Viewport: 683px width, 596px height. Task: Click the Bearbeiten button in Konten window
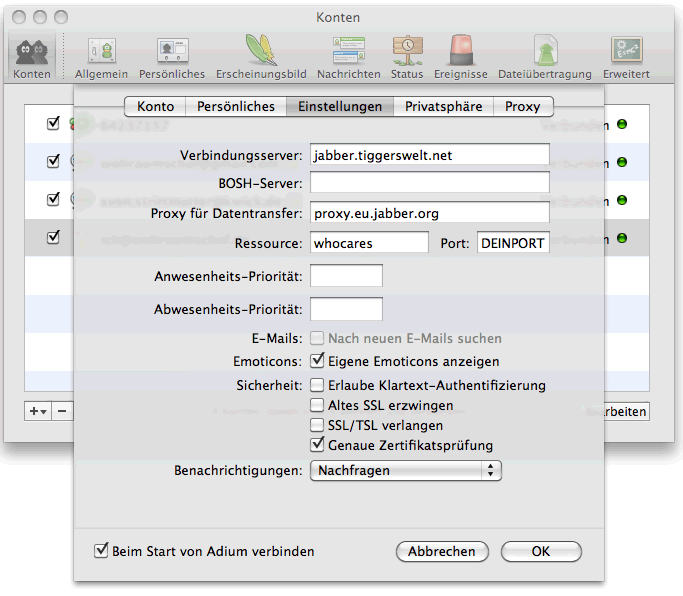[x=626, y=411]
